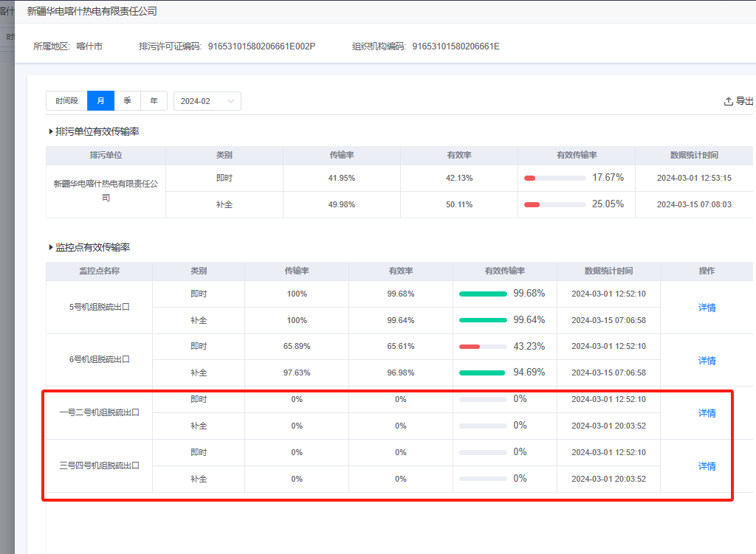
Task: Collapse the 排污单位有效传输率 section triangle
Action: [51, 131]
